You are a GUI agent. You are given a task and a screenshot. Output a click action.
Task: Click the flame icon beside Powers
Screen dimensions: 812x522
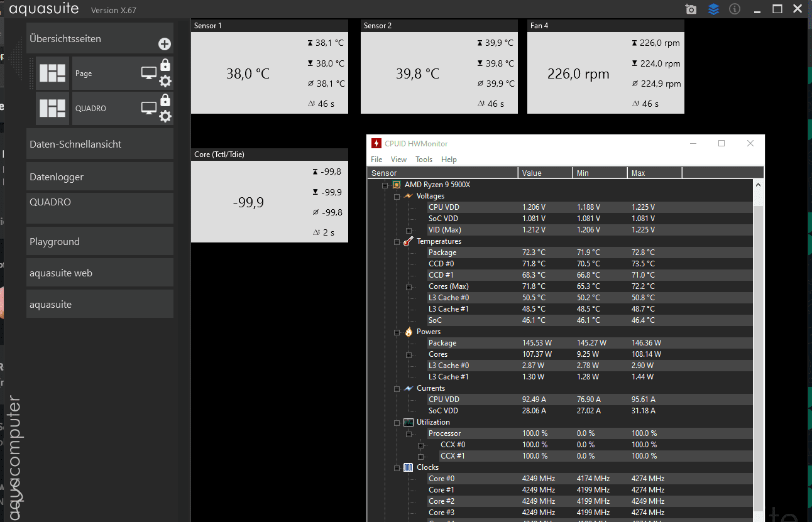point(409,332)
